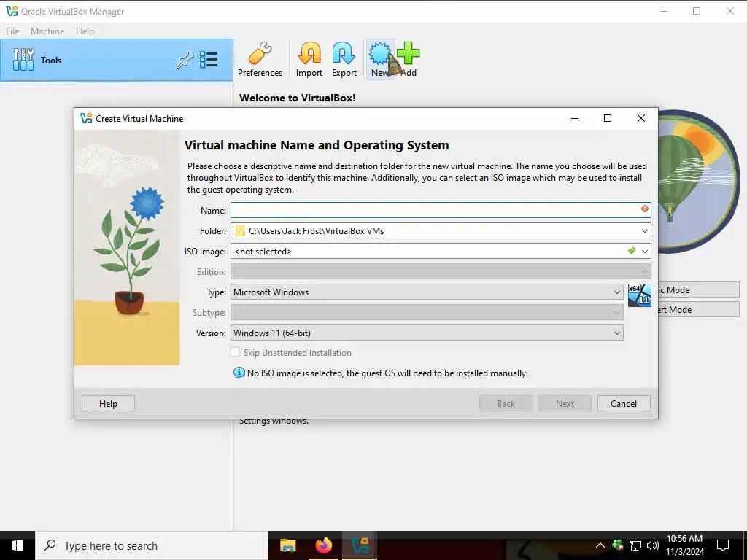Open the File menu
The width and height of the screenshot is (747, 560).
pyautogui.click(x=12, y=31)
